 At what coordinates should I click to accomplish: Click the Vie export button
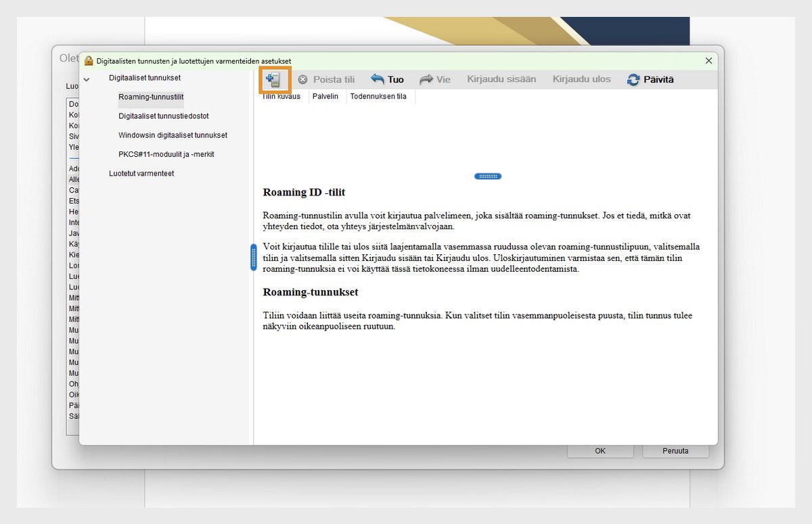point(435,79)
